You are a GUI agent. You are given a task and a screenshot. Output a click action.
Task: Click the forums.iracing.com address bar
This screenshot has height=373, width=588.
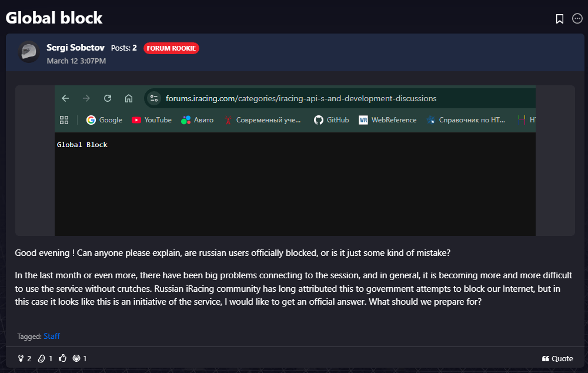(300, 98)
